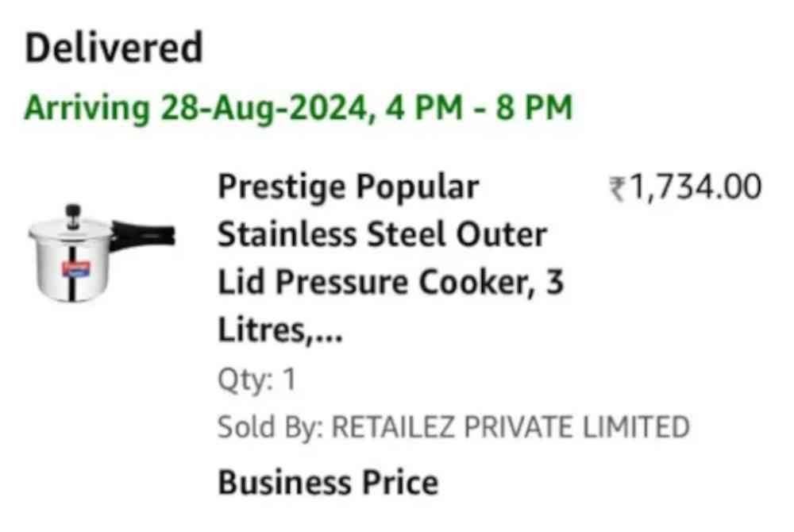This screenshot has width=794, height=532.
Task: Click the words Stainless Steel Outer
Action: pos(383,235)
